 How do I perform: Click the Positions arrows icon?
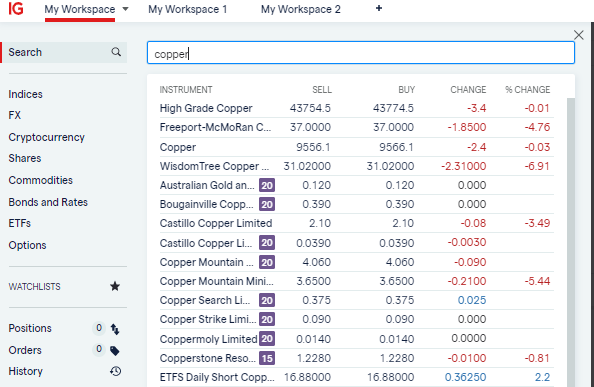coord(115,329)
